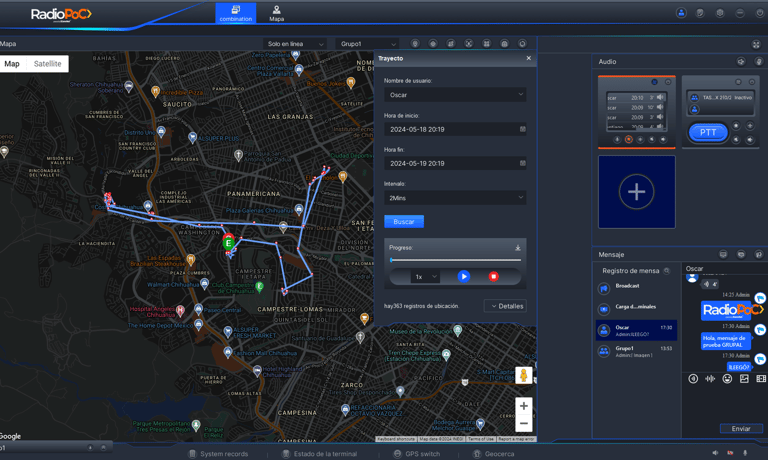Add a new audio channel panel
Screen dimensions: 768x460
pos(637,192)
